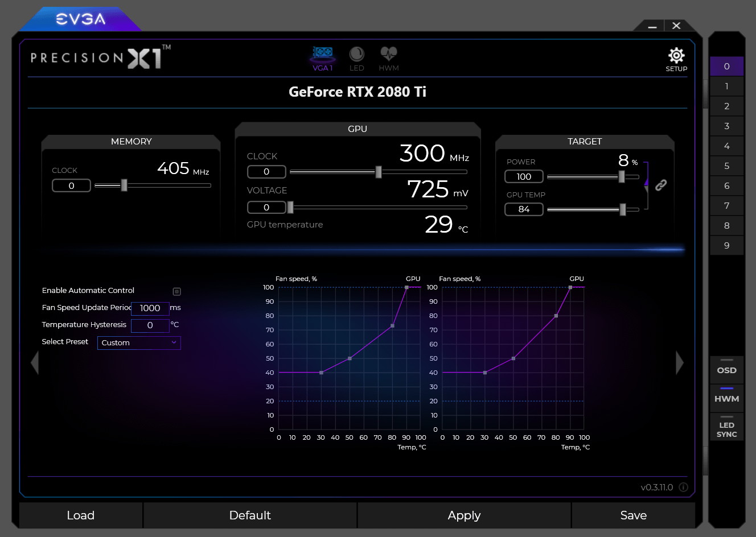This screenshot has height=537, width=756.
Task: Click the Fan Speed Update Period field
Action: point(150,308)
